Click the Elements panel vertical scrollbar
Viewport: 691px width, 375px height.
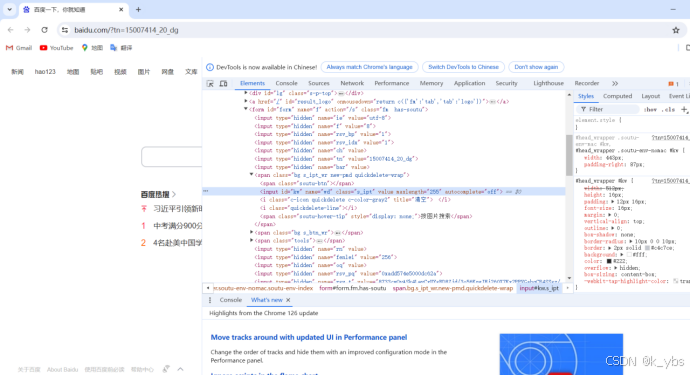(569, 155)
